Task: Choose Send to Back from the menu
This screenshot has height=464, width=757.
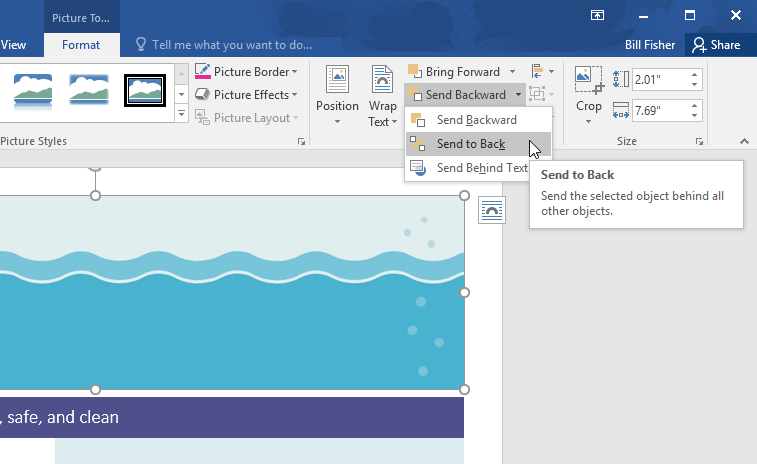Action: [470, 144]
